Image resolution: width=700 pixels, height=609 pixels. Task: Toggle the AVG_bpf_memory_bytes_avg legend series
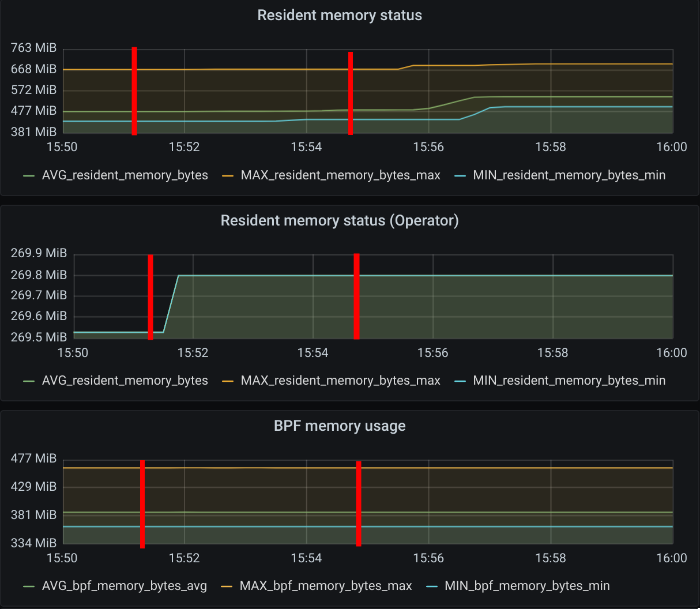(x=124, y=586)
